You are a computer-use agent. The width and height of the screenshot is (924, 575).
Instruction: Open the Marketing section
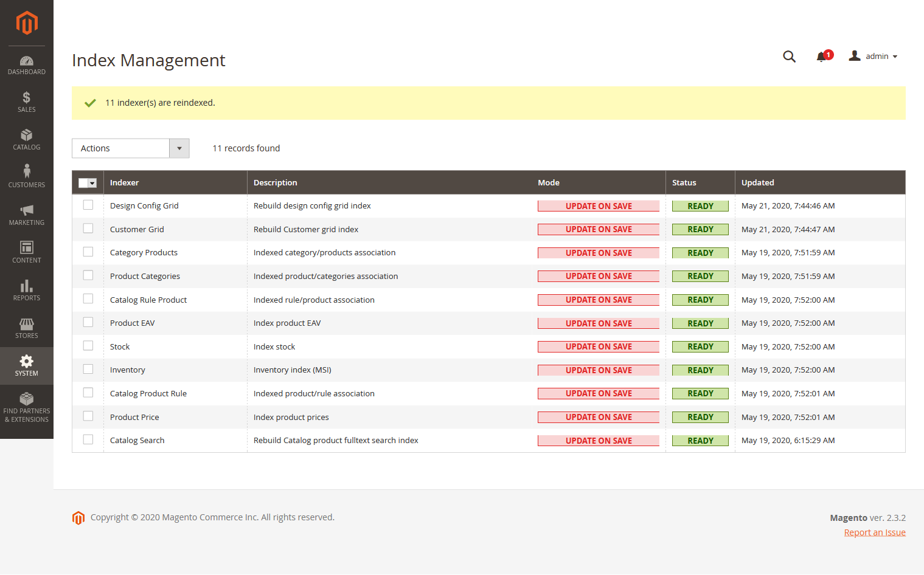click(x=26, y=214)
